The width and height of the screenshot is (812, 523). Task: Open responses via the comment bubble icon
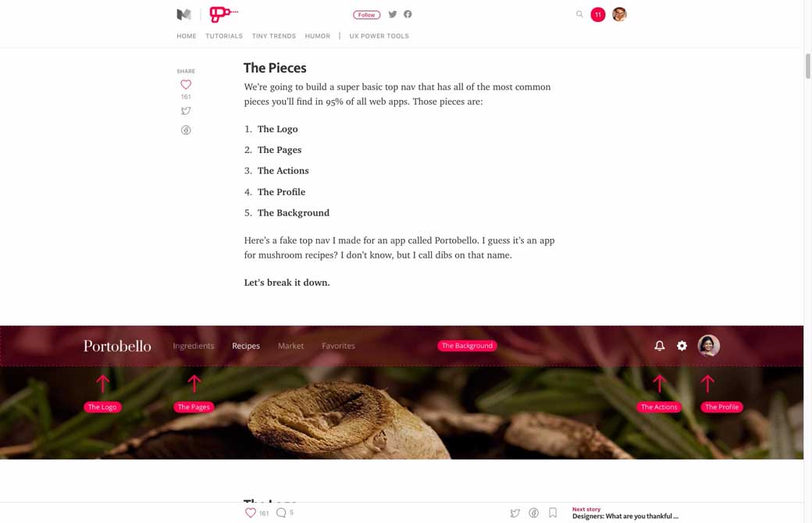click(x=281, y=513)
